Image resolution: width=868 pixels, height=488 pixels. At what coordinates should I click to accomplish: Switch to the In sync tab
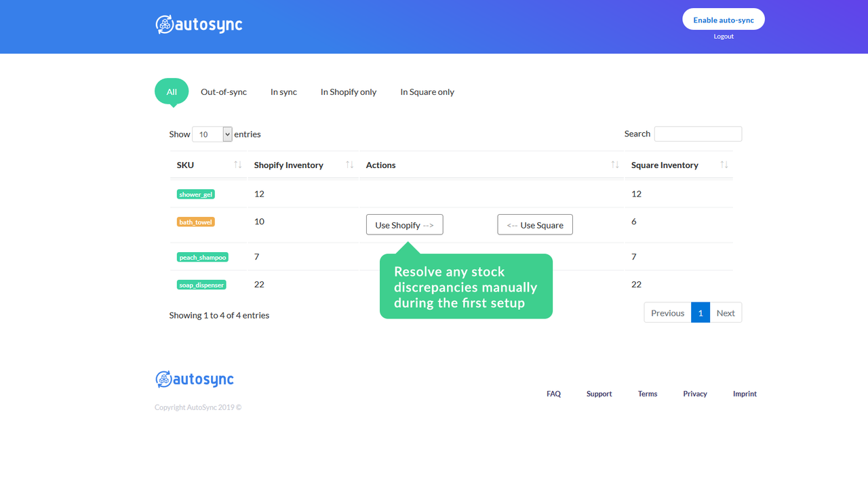pyautogui.click(x=283, y=91)
